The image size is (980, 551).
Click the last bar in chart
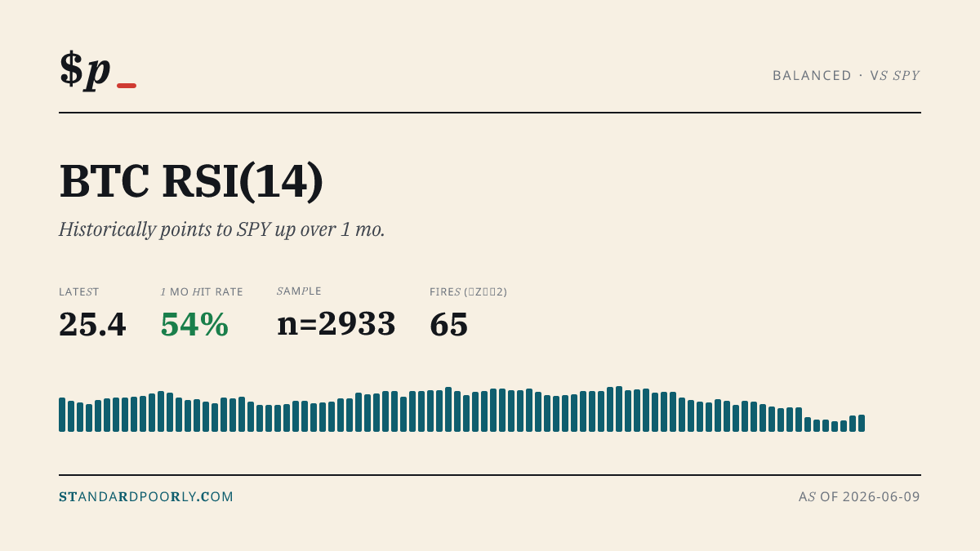862,423
